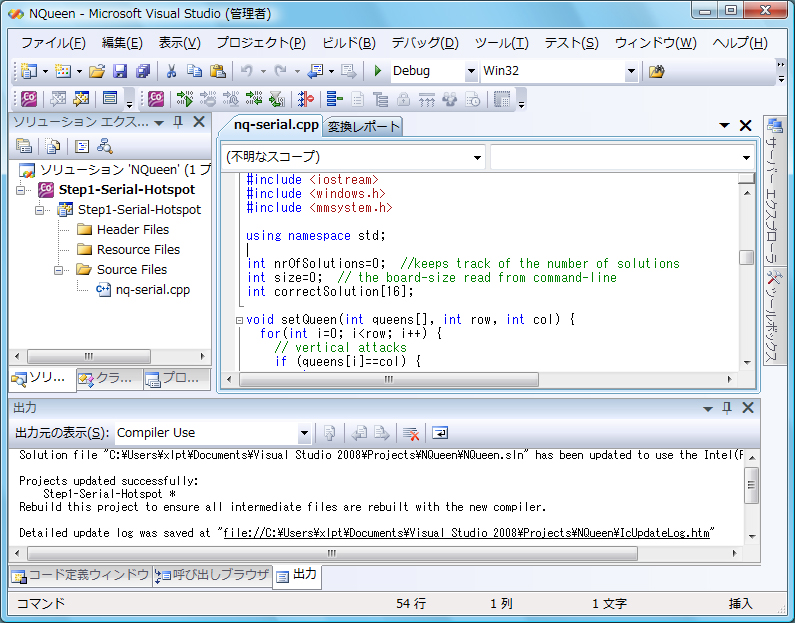The height and width of the screenshot is (623, 795).
Task: Switch to プロ... property manager tab
Action: (175, 378)
